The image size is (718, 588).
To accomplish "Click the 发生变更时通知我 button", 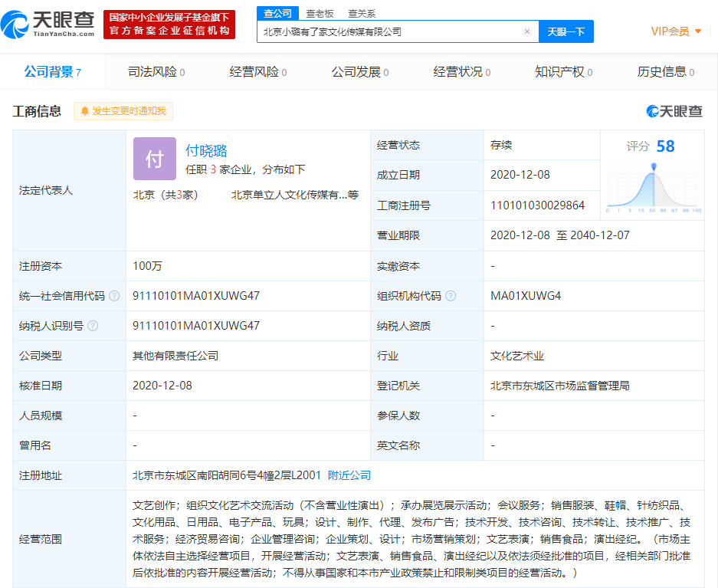I will click(123, 111).
